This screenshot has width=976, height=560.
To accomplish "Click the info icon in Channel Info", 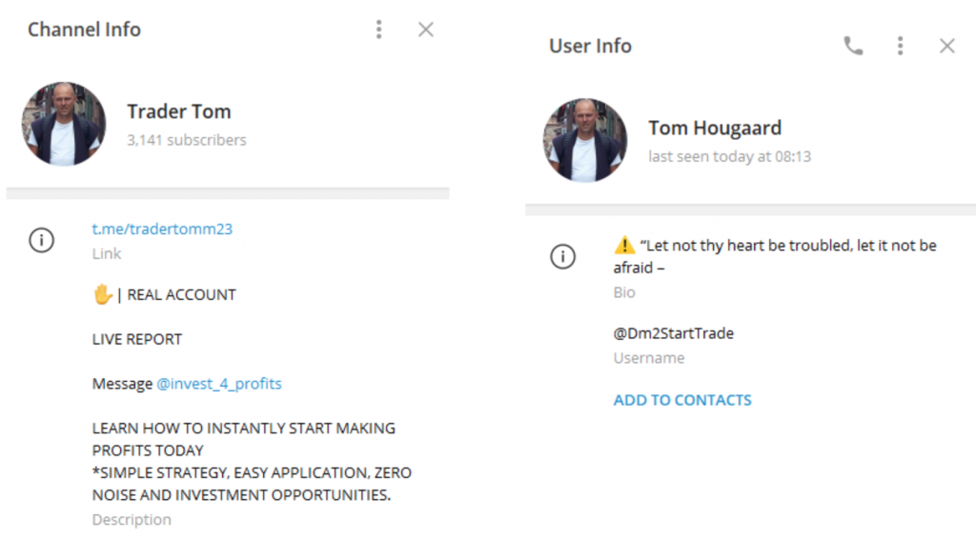I will (x=41, y=241).
